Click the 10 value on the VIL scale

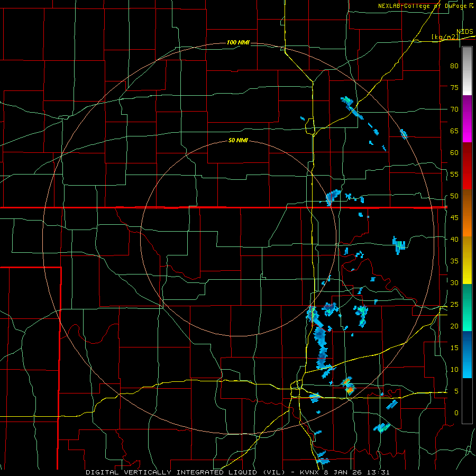454,370
